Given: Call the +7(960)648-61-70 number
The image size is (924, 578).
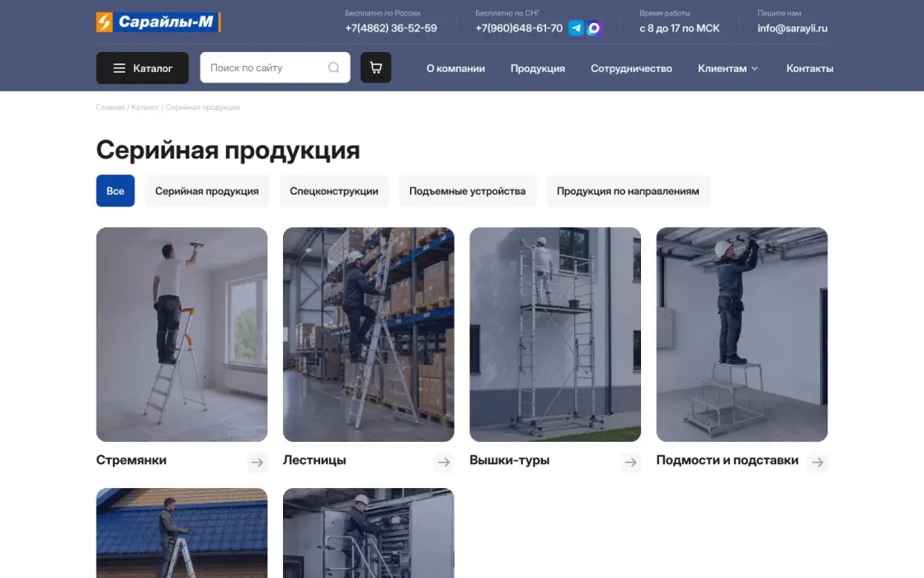Looking at the screenshot, I should click(519, 28).
